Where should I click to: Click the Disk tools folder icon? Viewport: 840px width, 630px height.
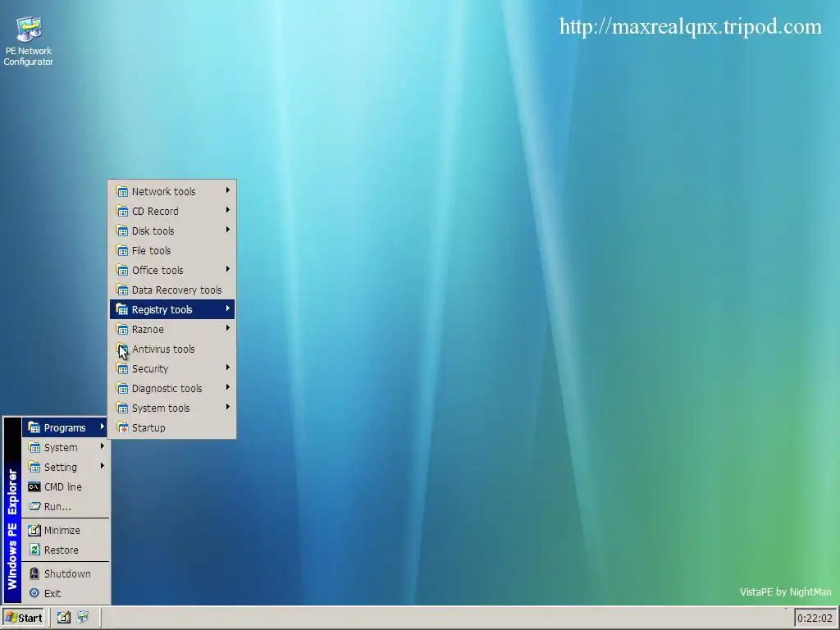pos(122,231)
